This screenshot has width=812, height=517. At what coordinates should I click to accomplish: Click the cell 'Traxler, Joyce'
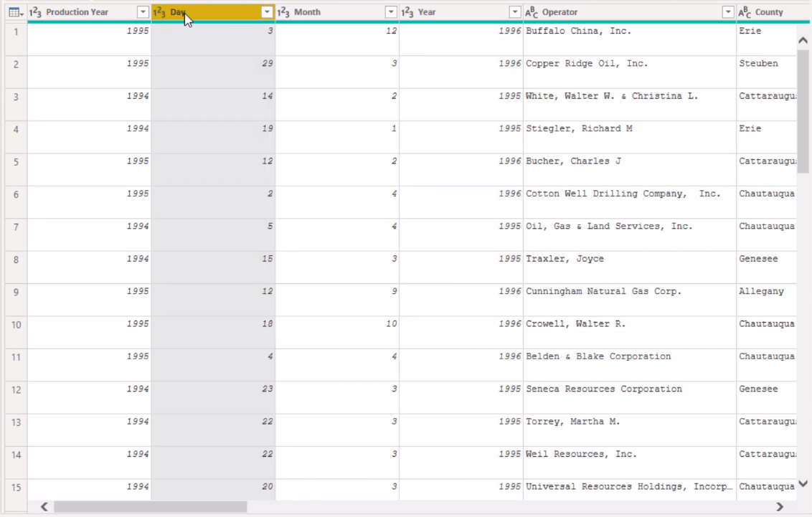tap(630, 267)
